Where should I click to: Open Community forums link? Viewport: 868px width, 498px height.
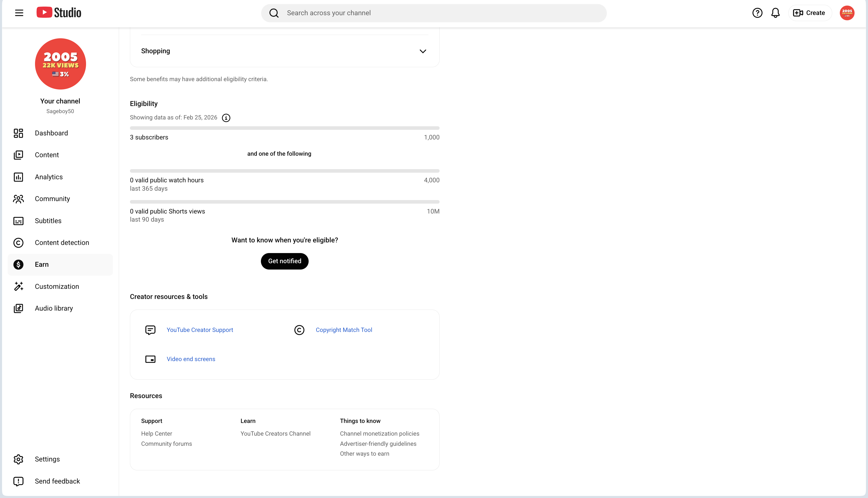click(166, 444)
